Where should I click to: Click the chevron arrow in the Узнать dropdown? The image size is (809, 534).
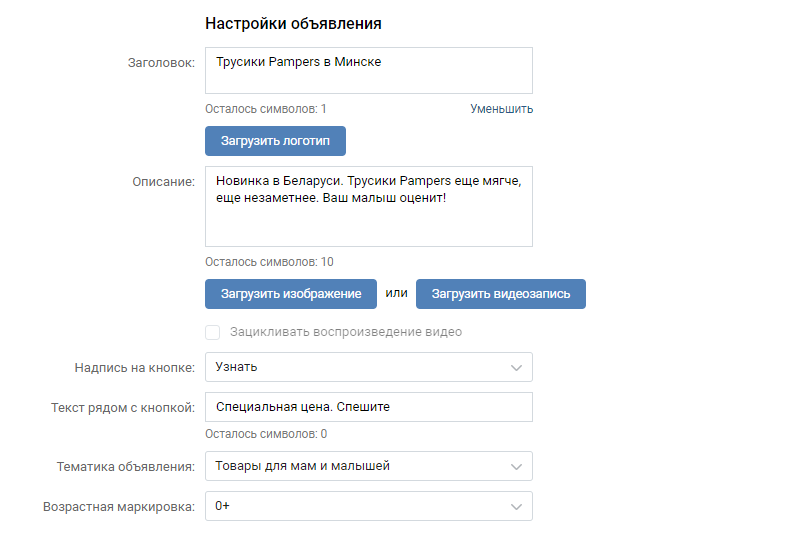[516, 367]
